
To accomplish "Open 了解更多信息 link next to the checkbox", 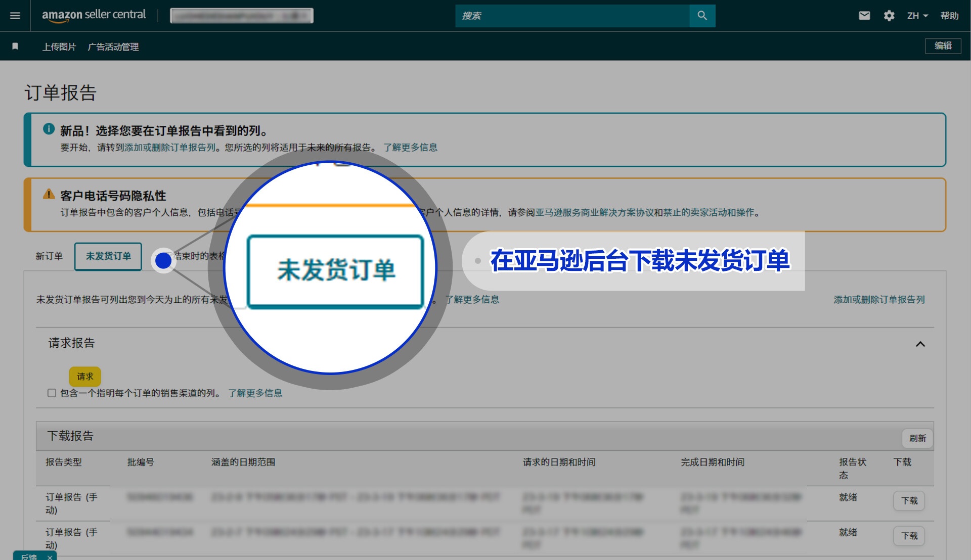I will (x=255, y=393).
